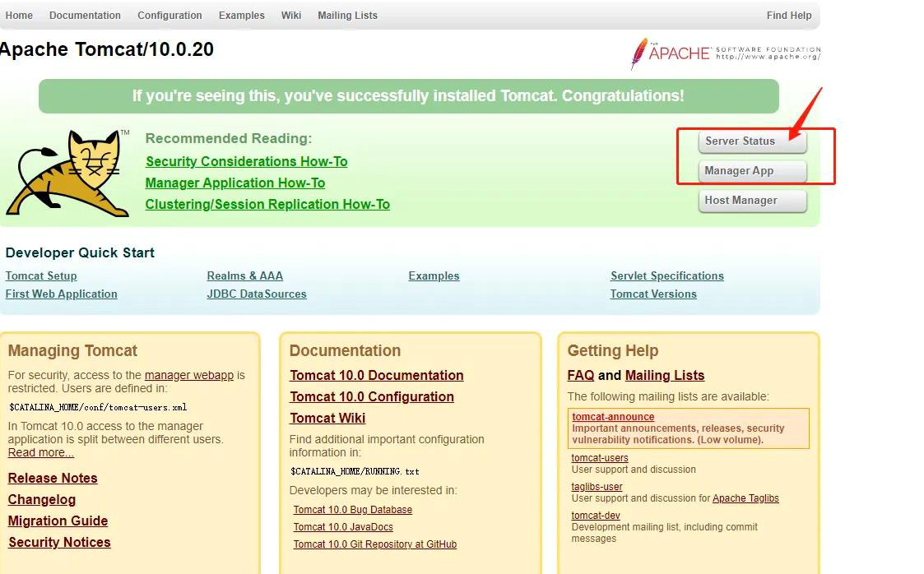Open Security Considerations How-To link
This screenshot has width=924, height=574.
click(x=246, y=161)
